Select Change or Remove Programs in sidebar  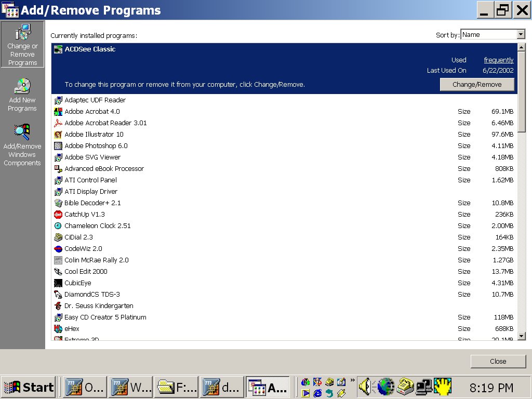point(22,44)
